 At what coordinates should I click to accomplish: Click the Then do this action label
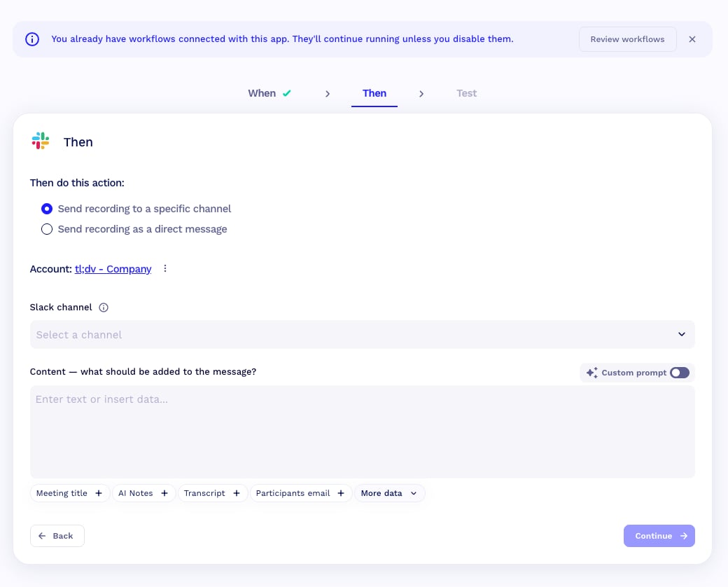tap(77, 183)
